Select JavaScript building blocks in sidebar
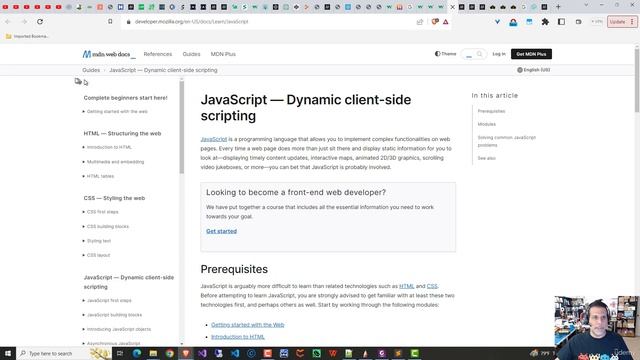 [x=114, y=315]
